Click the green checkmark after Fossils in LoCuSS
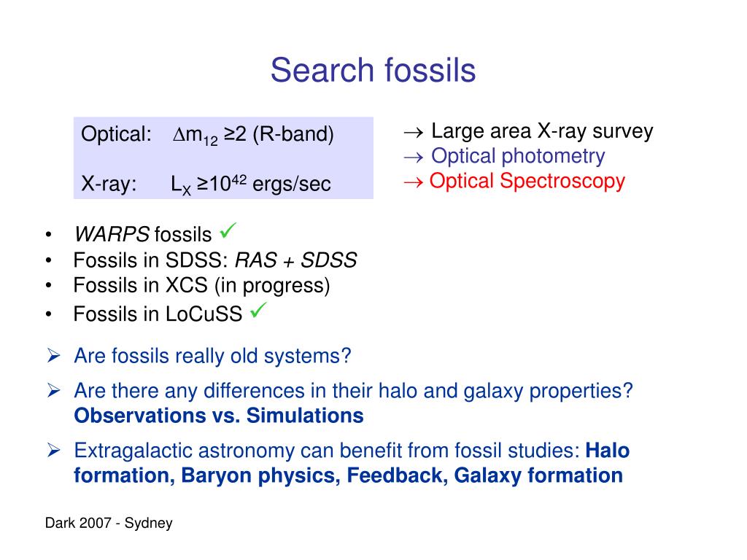This screenshot has height=560, width=747. point(258,310)
